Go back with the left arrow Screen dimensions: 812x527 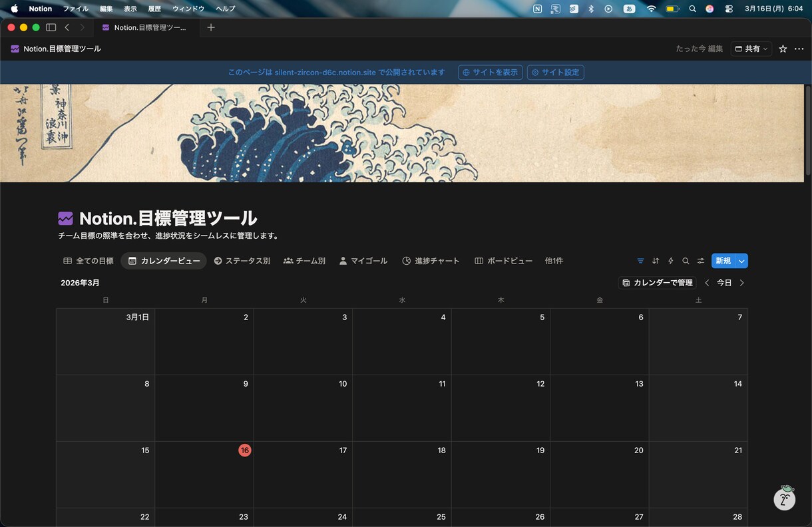pyautogui.click(x=67, y=27)
